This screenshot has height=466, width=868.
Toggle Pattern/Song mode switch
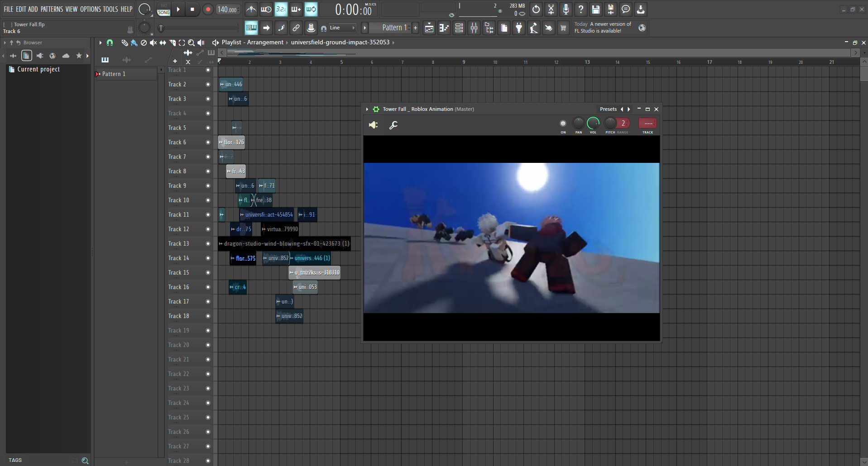coord(164,9)
